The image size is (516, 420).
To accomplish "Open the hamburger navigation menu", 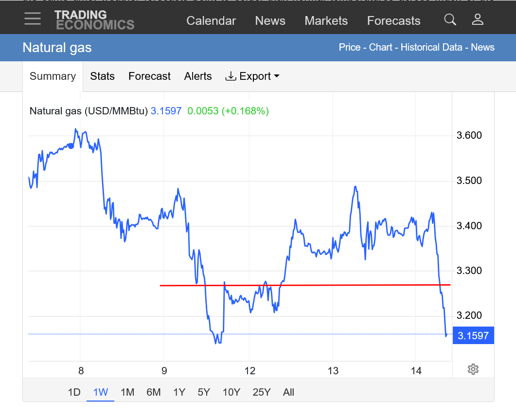I will coord(33,19).
